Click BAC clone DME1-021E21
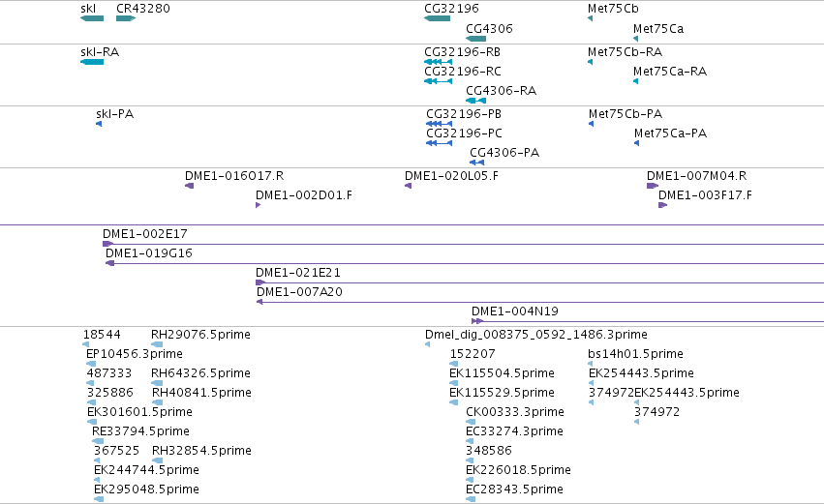Image resolution: width=824 pixels, height=504 pixels. (539, 283)
